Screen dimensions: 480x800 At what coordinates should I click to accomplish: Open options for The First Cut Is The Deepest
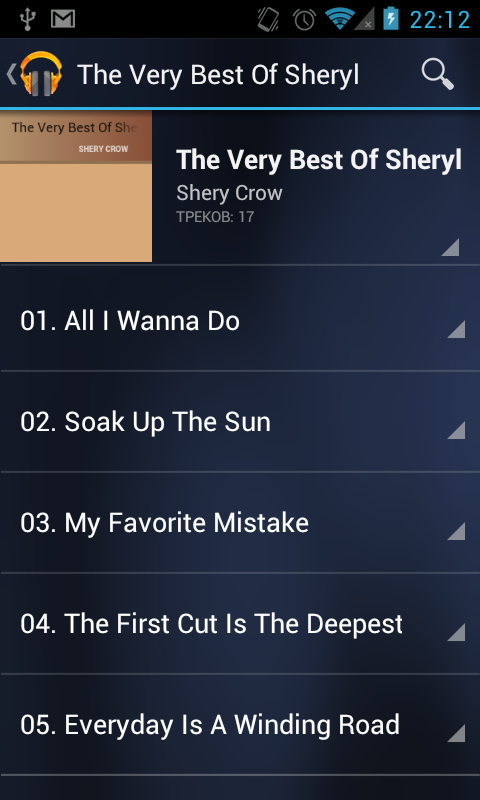point(456,632)
